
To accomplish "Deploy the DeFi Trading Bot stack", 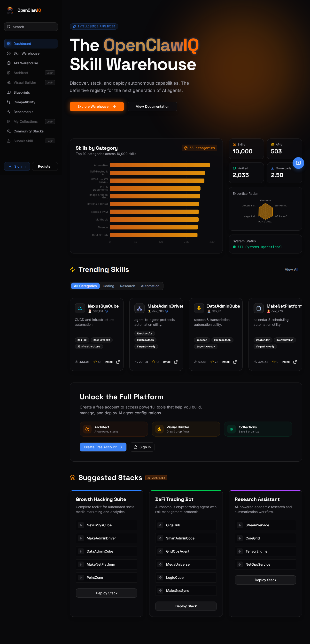I will pyautogui.click(x=186, y=606).
